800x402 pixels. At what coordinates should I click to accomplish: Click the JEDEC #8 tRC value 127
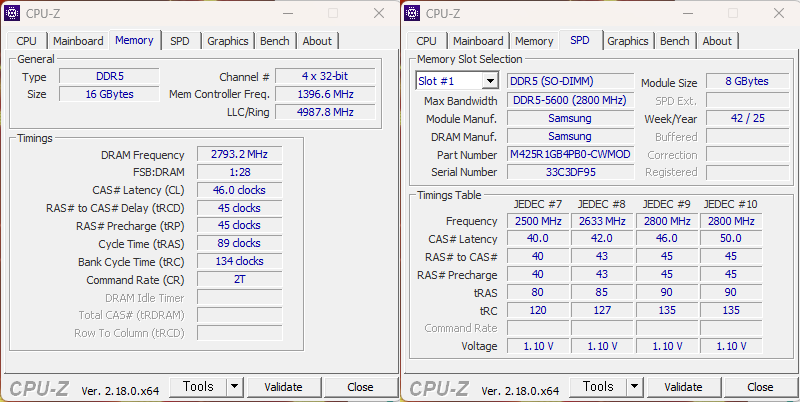click(602, 310)
